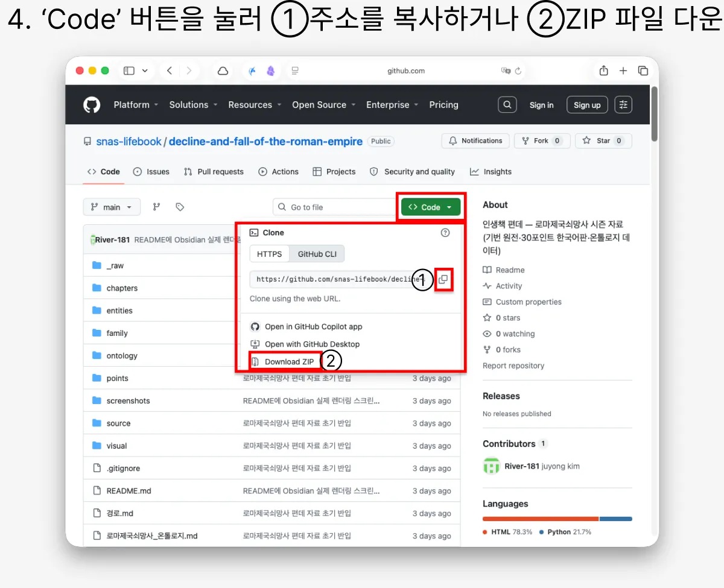Image resolution: width=724 pixels, height=588 pixels.
Task: Select the HTTPS clone tab
Action: [270, 254]
